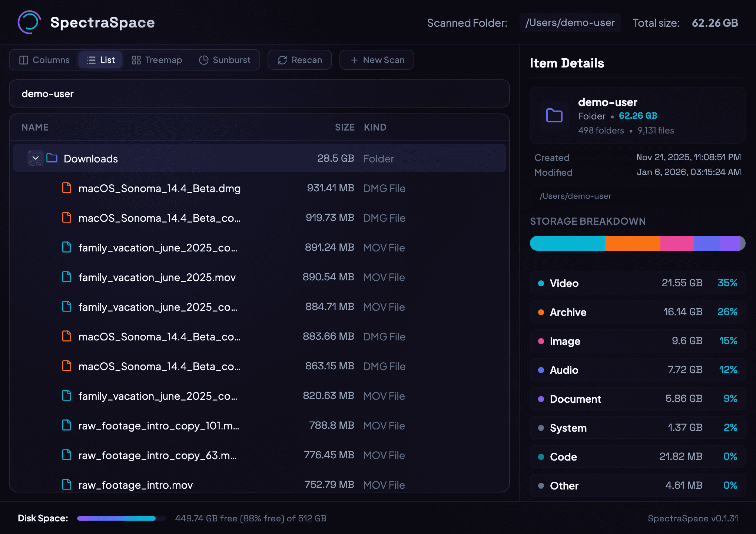Click file icon for macOS_Sonoma_14.4_Beta.dmg

pos(67,188)
